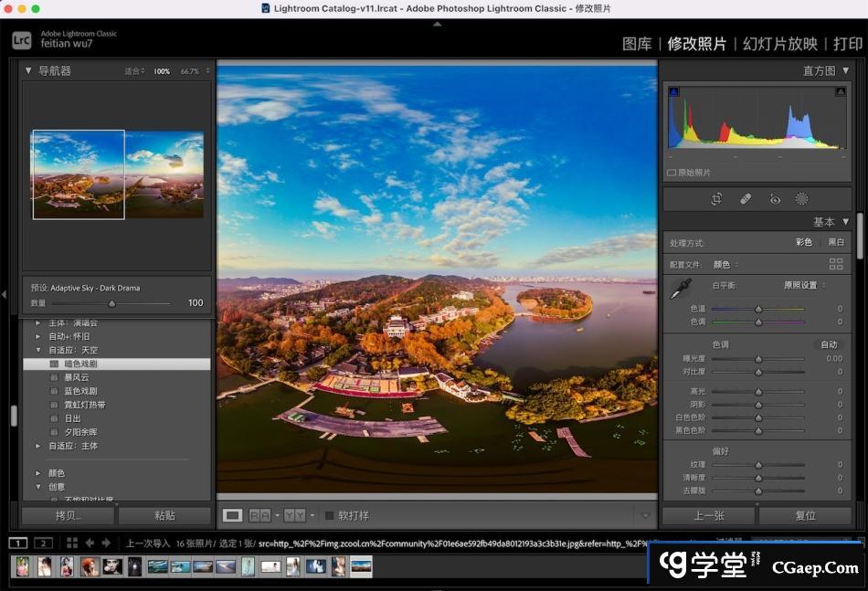Toggle highlight clipping indicator in histogram

842,92
